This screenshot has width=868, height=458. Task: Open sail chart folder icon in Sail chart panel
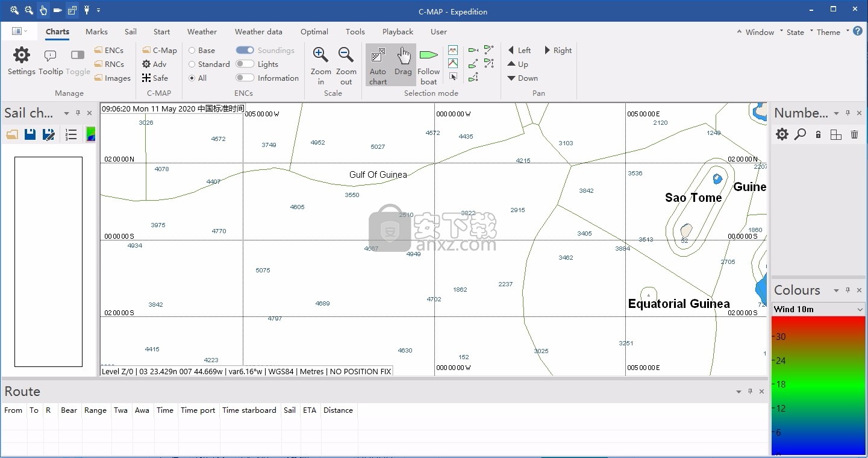[12, 134]
